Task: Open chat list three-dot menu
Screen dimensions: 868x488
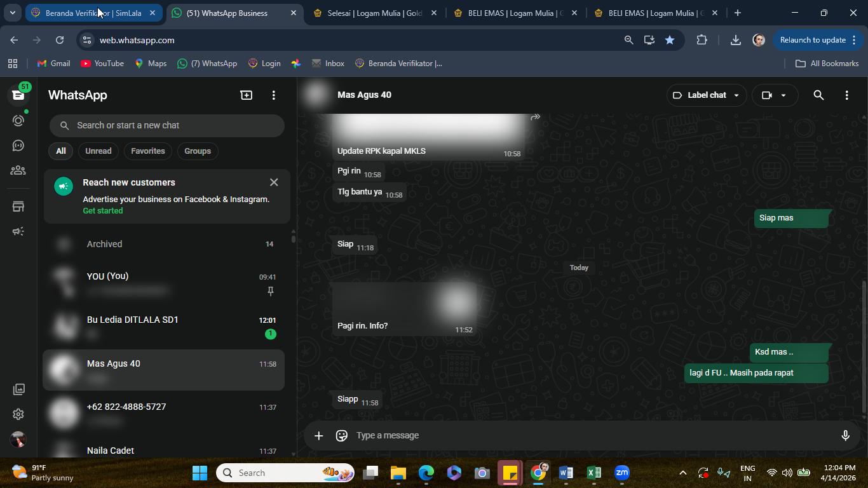Action: (274, 95)
